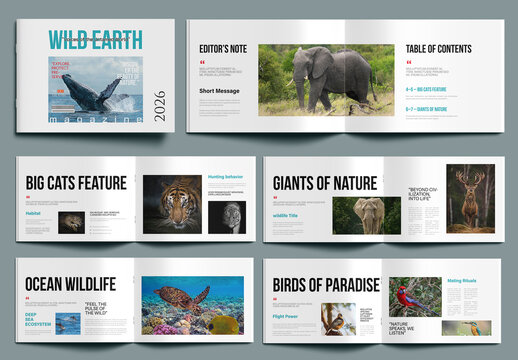Click the 'magazine' word on the cover
518x360 pixels.
point(96,119)
